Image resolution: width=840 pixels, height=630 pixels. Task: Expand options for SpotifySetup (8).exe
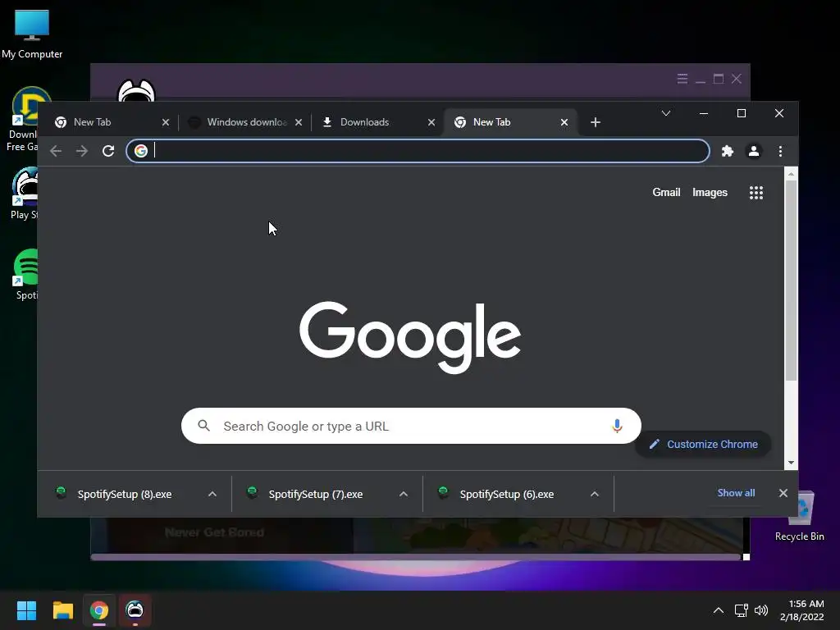point(212,494)
